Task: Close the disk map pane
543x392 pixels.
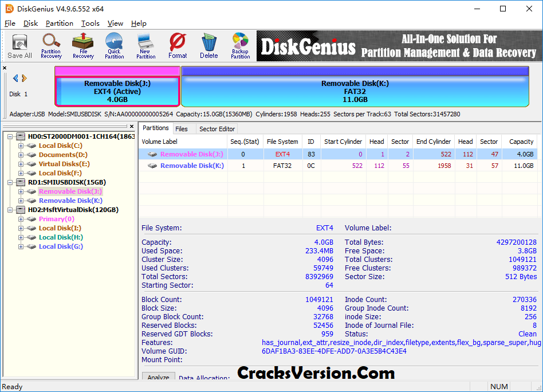Action: click(5, 68)
